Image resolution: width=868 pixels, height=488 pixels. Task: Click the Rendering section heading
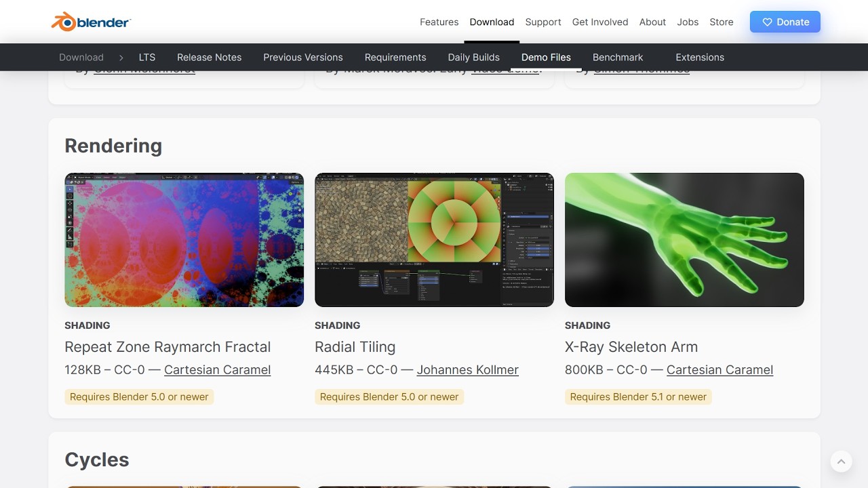click(x=113, y=146)
